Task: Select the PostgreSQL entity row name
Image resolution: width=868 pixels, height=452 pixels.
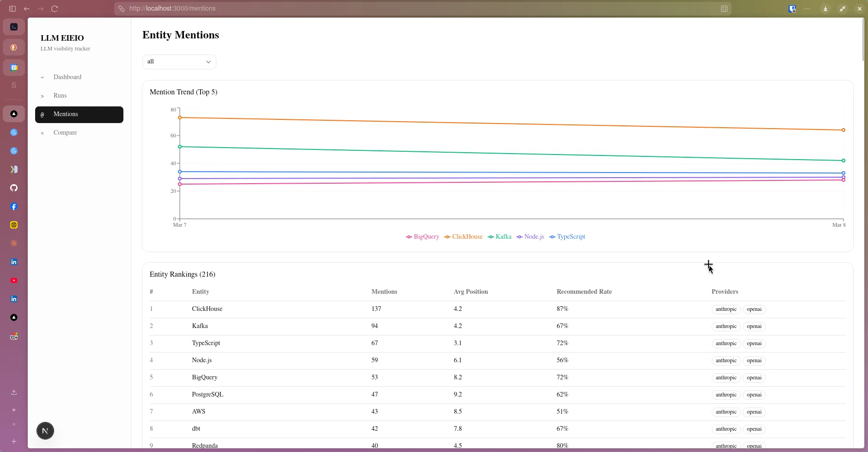Action: click(x=208, y=395)
